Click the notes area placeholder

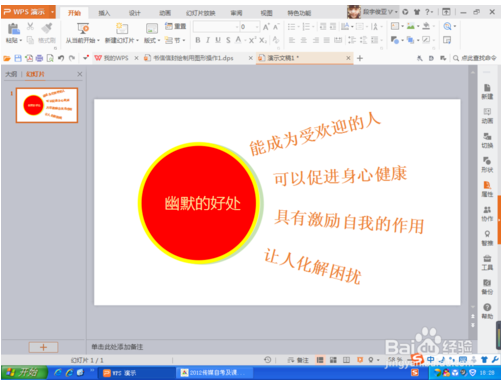tap(117, 347)
